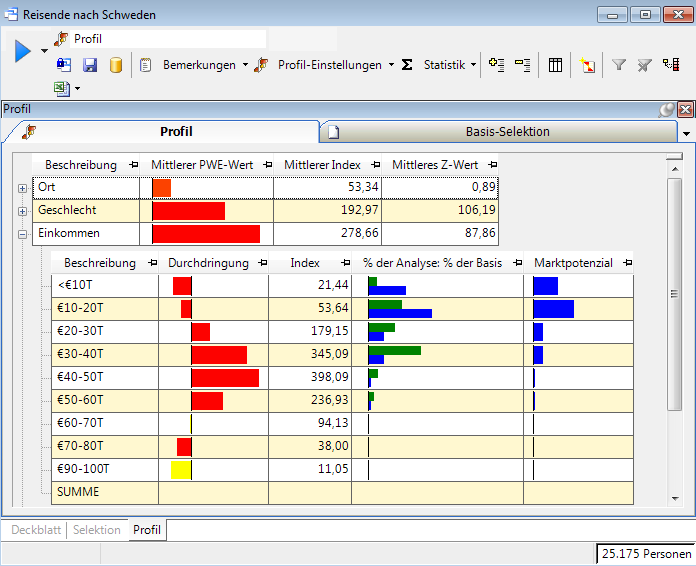Click the funnel filter icon

point(619,65)
